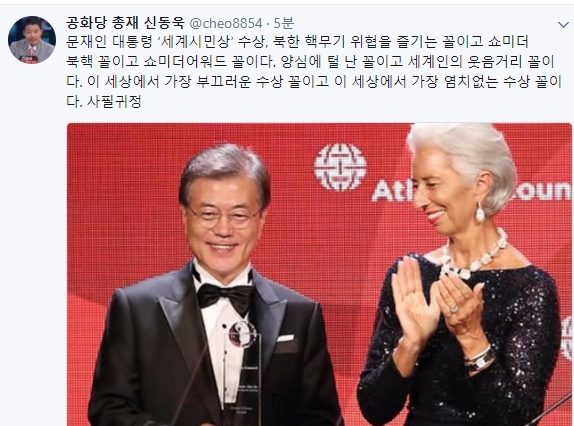Click the woman's pearl drop earring
The image size is (574, 426).
(x=480, y=212)
